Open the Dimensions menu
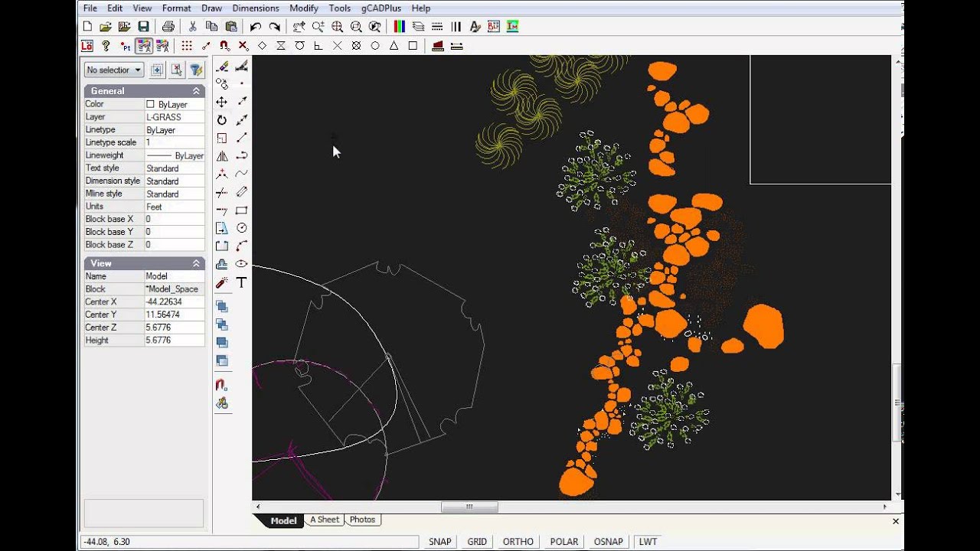 tap(256, 8)
